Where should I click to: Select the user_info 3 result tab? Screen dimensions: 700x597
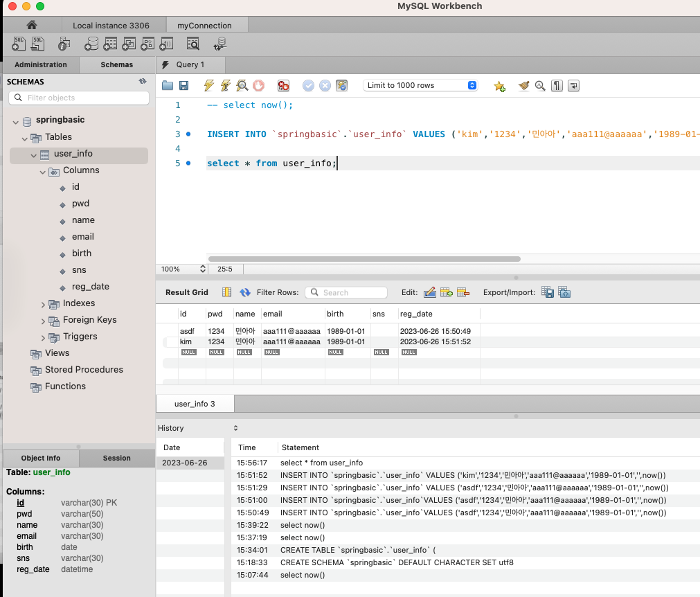click(195, 404)
